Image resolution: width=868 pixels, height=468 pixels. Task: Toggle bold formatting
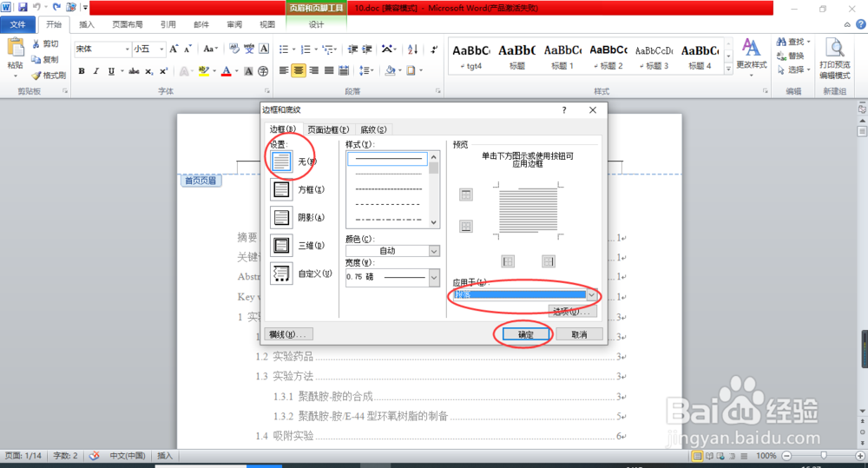pyautogui.click(x=82, y=71)
